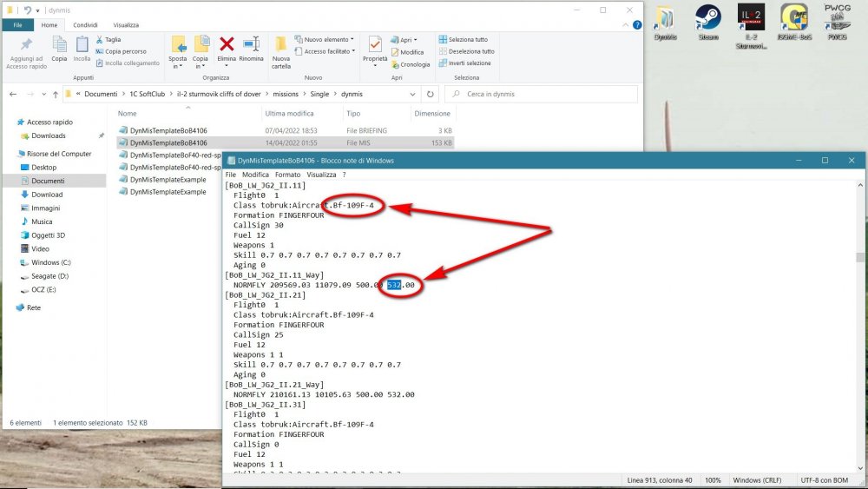The height and width of the screenshot is (489, 868).
Task: Navigate back in Explorer
Action: 13,94
